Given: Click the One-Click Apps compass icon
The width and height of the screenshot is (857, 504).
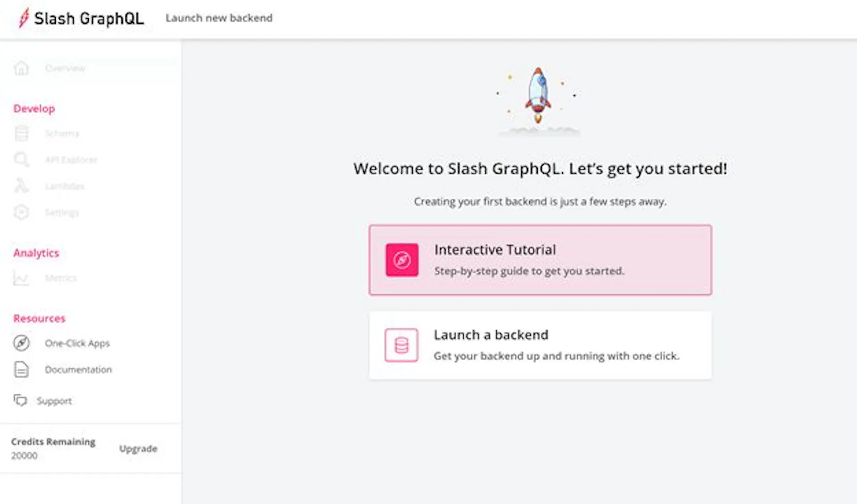Looking at the screenshot, I should coord(21,343).
